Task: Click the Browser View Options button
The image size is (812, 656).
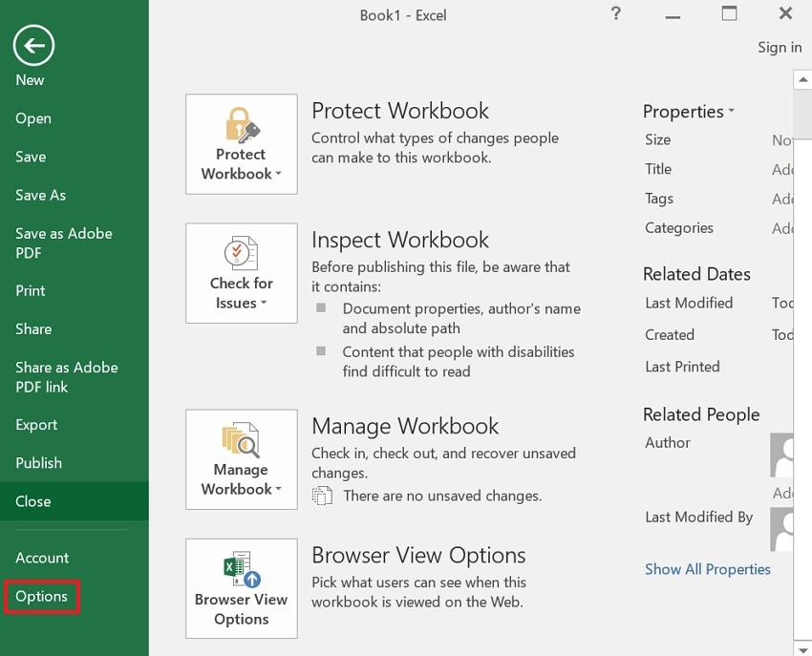Action: click(242, 589)
